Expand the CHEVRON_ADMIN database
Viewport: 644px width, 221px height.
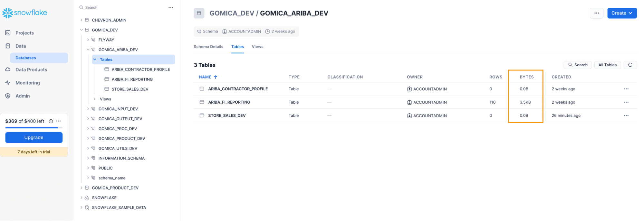pyautogui.click(x=82, y=20)
